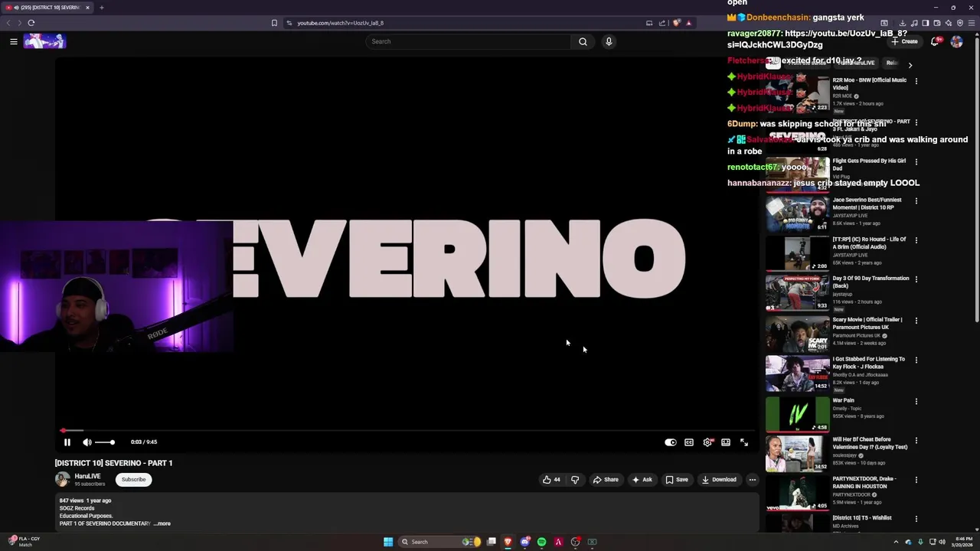The image size is (980, 551).
Task: Open Scary Movie Official Trailer title link
Action: 867,324
